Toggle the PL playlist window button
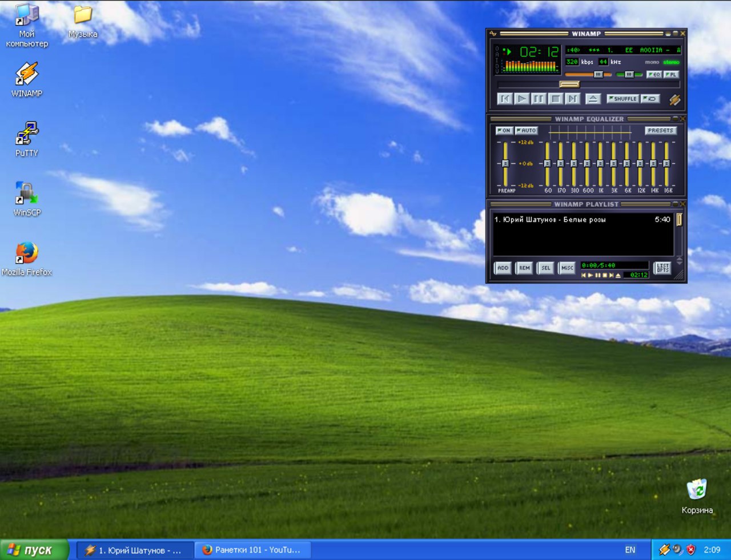The width and height of the screenshot is (731, 560). point(672,74)
